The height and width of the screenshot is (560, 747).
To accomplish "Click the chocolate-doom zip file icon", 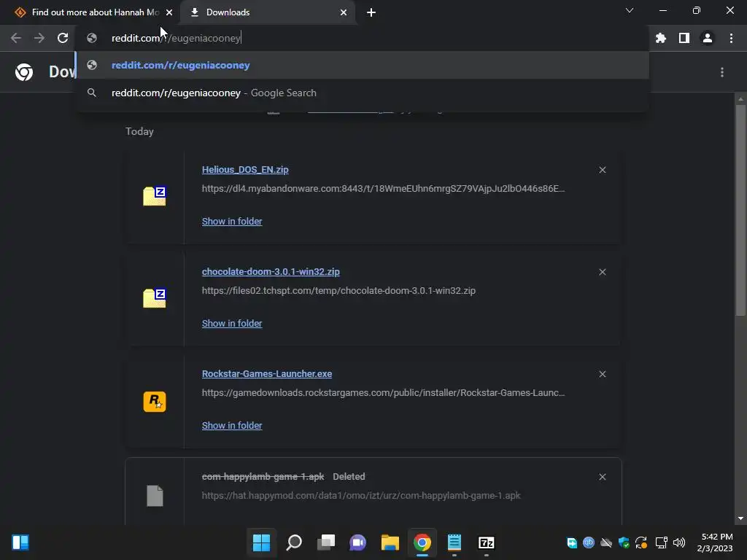I will tap(155, 297).
